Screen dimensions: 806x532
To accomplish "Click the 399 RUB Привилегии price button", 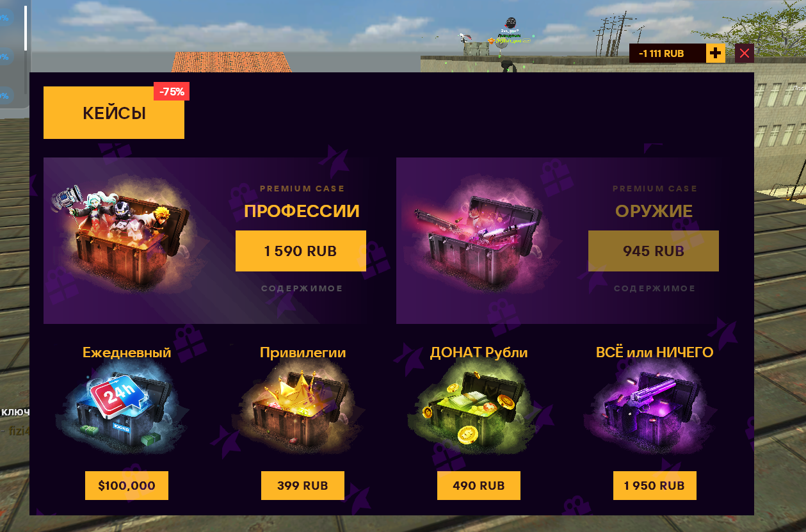I will tap(303, 485).
